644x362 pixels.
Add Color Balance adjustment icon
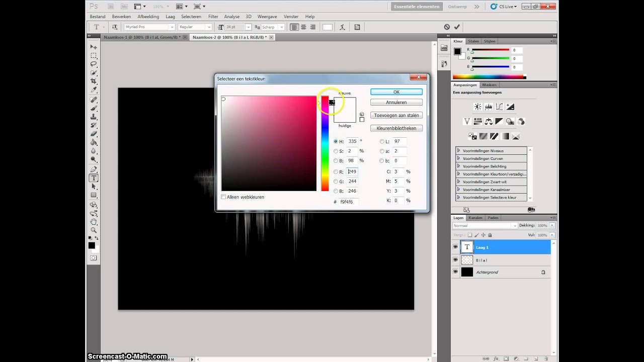pyautogui.click(x=489, y=121)
